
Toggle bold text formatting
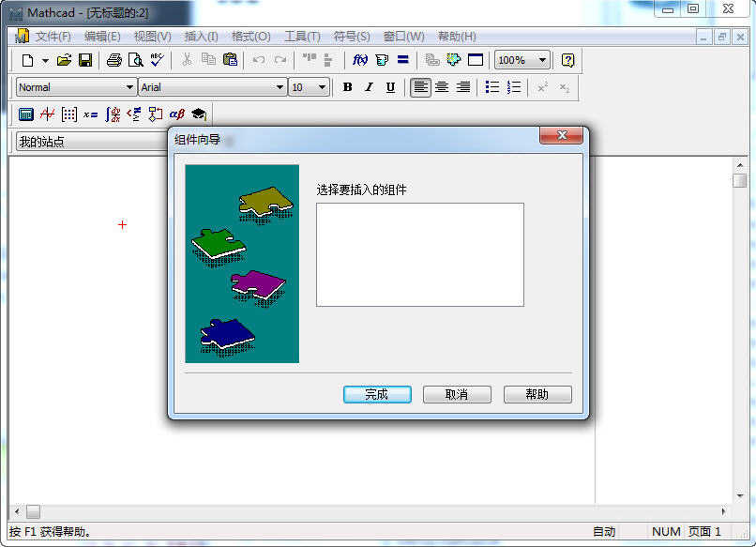coord(346,87)
